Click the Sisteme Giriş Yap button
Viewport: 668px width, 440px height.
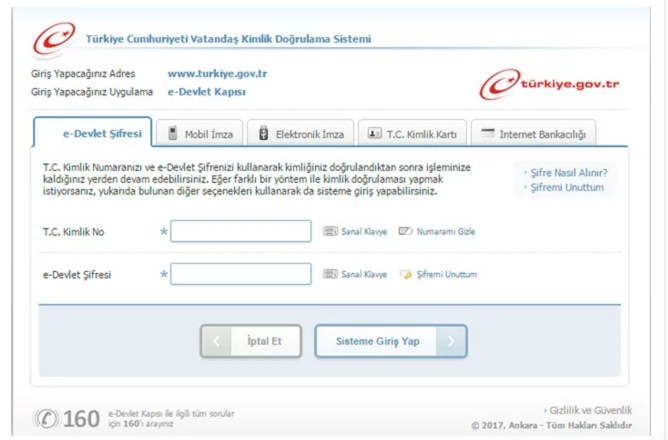pyautogui.click(x=391, y=341)
